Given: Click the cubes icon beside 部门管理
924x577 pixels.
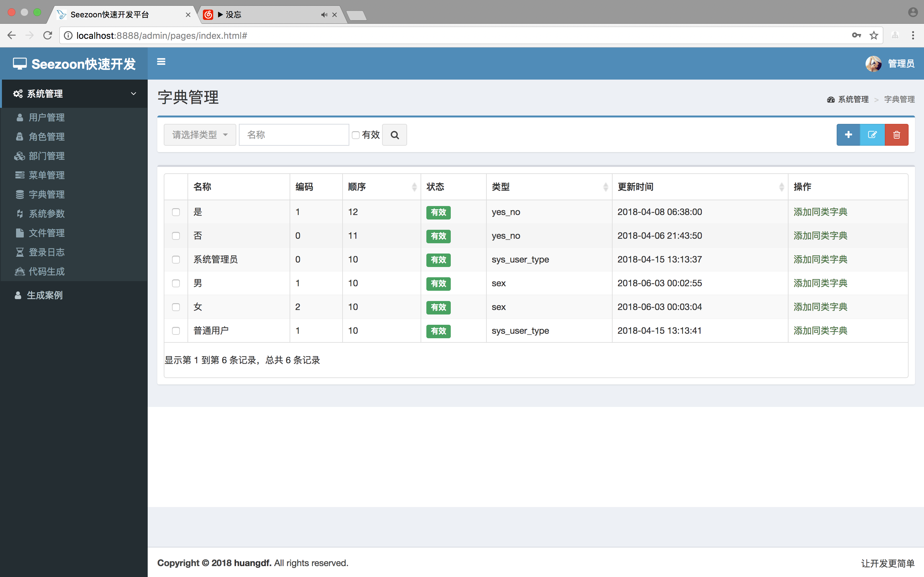Looking at the screenshot, I should click(20, 156).
